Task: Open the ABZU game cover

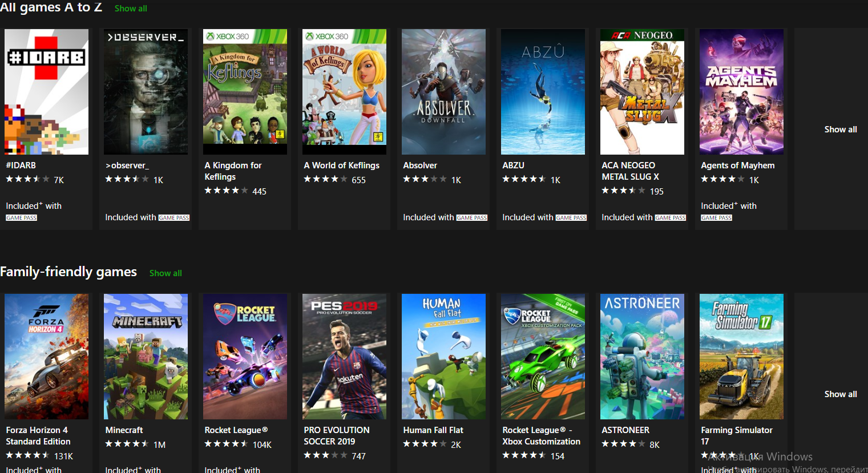Action: point(543,92)
